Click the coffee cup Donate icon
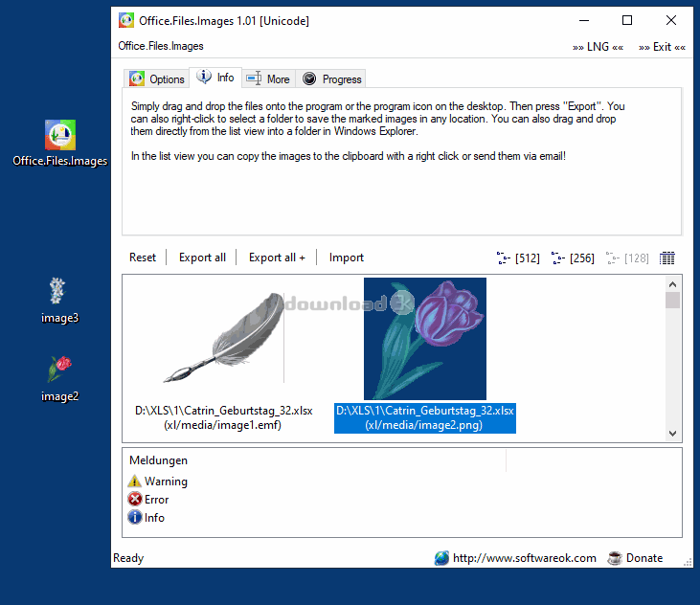This screenshot has height=605, width=700. [615, 558]
